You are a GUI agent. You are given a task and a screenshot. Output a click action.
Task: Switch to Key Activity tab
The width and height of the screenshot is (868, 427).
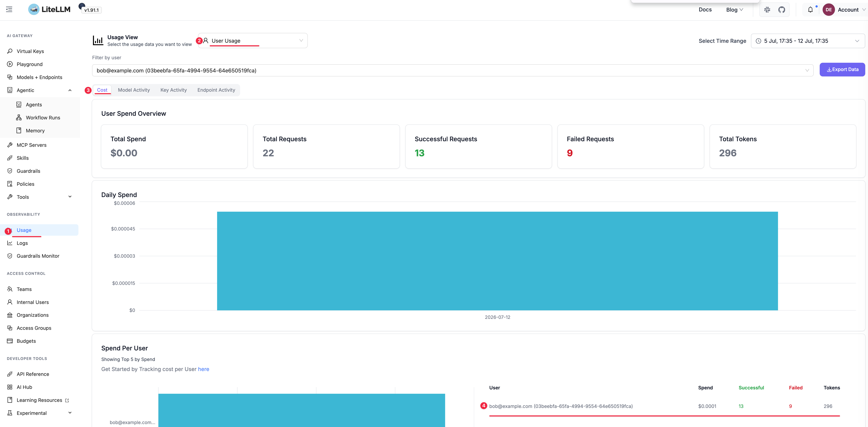click(173, 90)
